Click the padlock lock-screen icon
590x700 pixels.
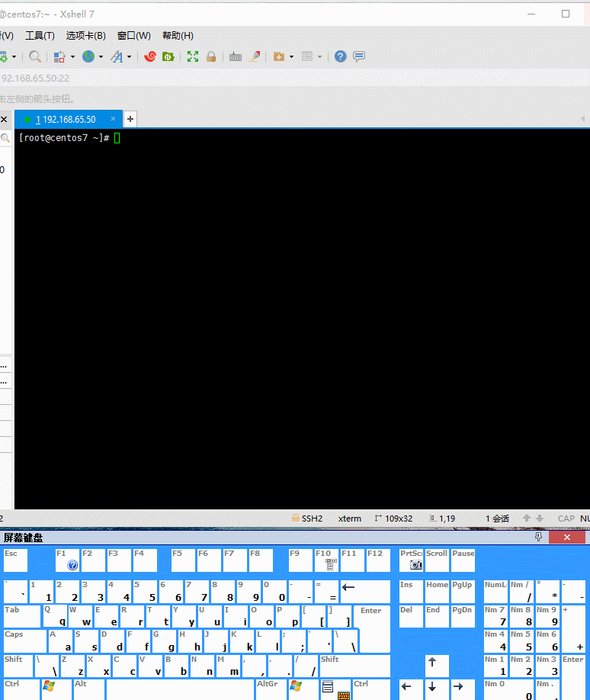211,56
